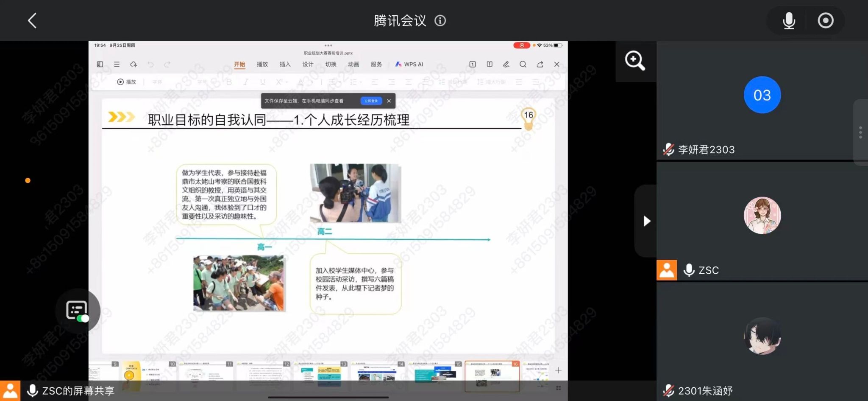The height and width of the screenshot is (401, 868).
Task: Tap the back arrow to leave the meeting view
Action: tap(32, 20)
